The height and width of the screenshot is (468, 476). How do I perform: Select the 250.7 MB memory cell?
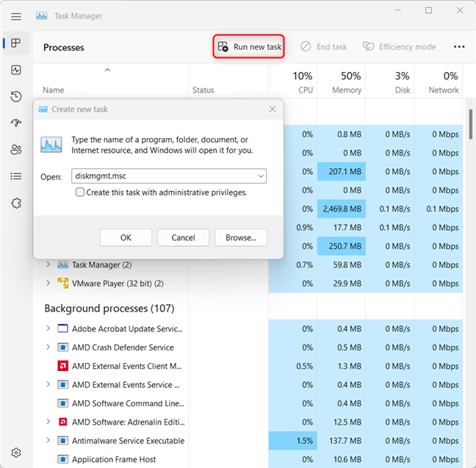coord(342,246)
